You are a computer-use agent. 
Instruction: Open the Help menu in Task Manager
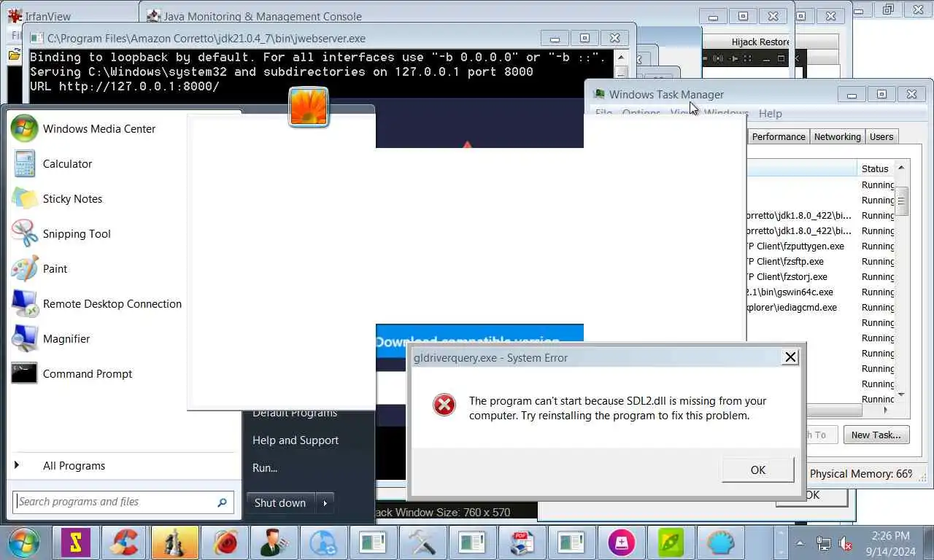click(770, 114)
